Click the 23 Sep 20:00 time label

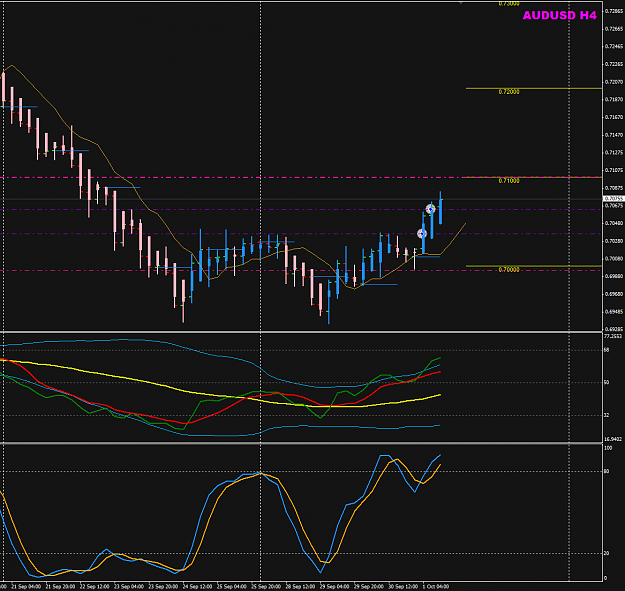163,587
